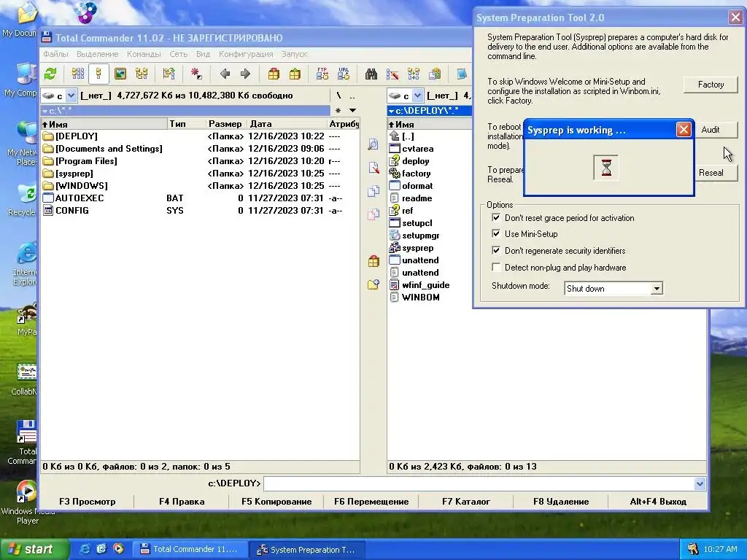Toggle Don't regenerate security identifiers checkbox
Screen dimensions: 747x560
click(x=496, y=251)
